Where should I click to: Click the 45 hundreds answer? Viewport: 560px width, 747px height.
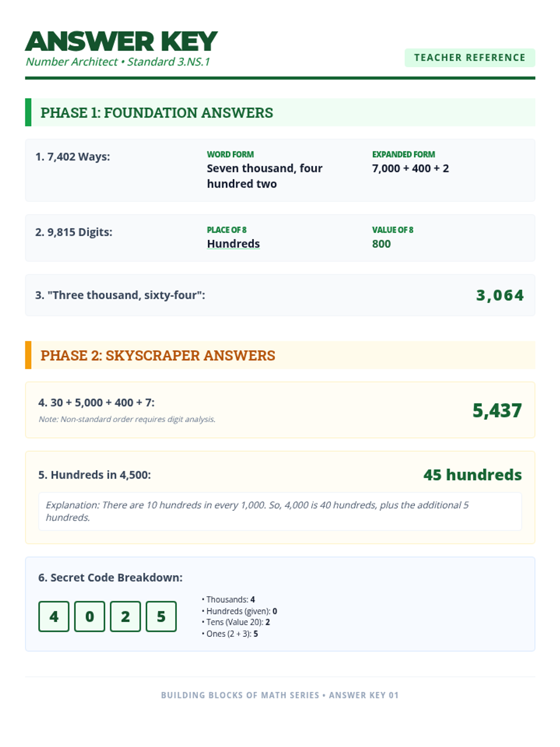point(472,475)
